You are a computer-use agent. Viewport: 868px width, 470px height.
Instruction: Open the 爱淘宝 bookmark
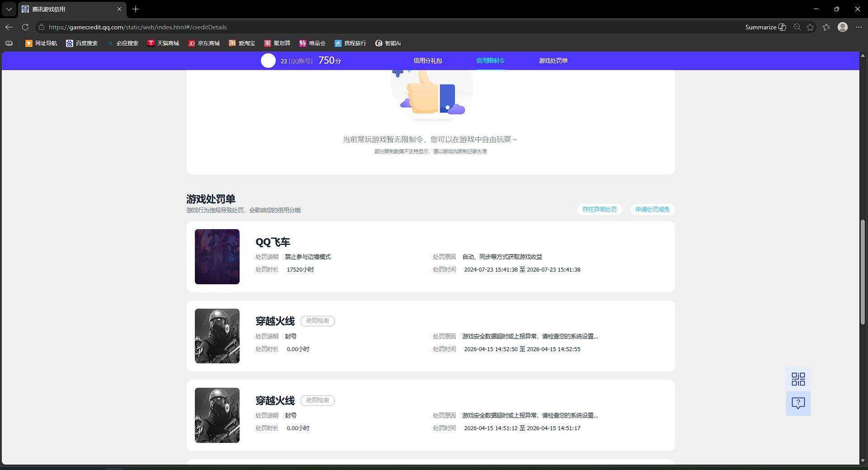click(242, 43)
